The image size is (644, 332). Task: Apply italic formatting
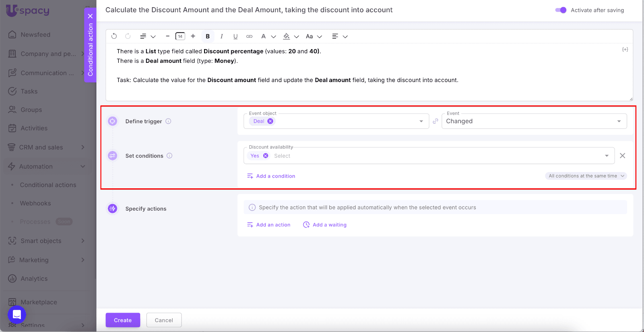click(221, 36)
